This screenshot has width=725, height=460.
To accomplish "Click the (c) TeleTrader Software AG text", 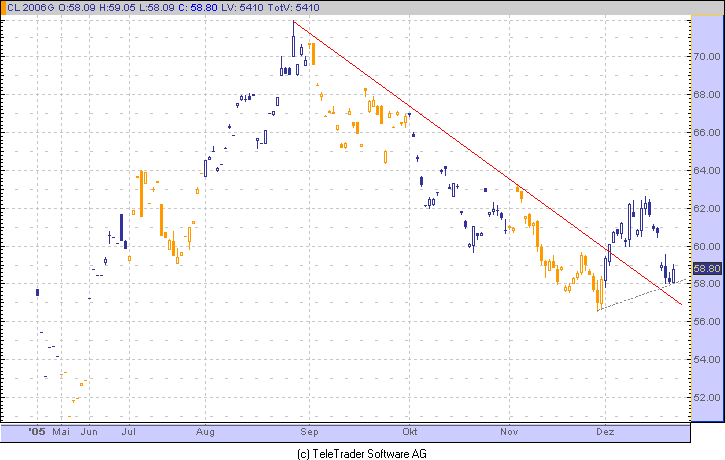I will 362,454.
